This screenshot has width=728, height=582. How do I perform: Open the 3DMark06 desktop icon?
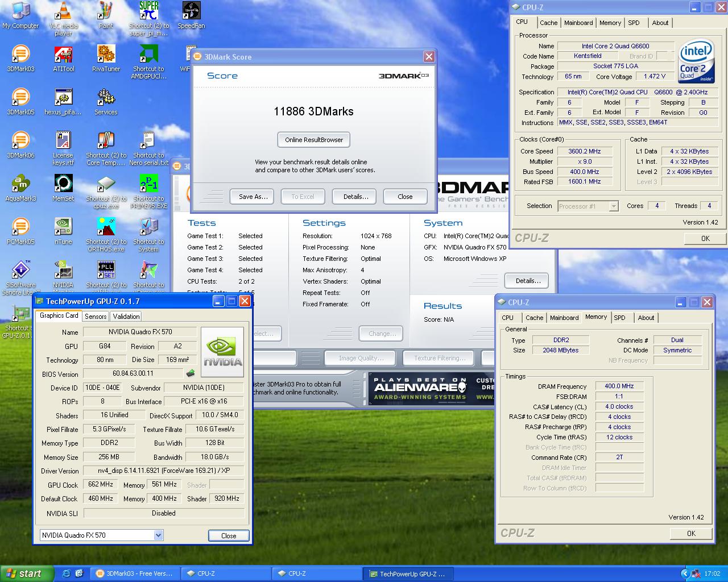click(x=20, y=145)
